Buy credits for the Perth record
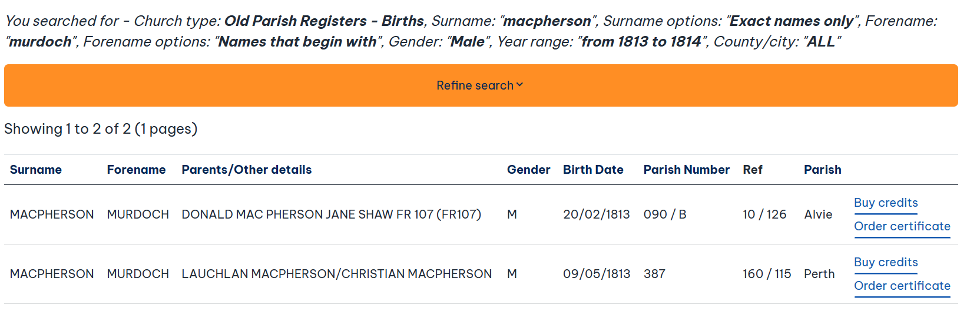 [886, 262]
